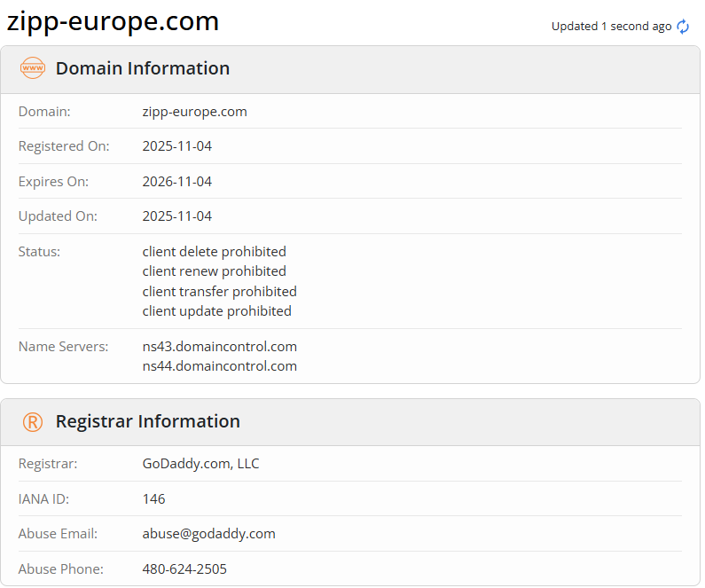Click the client renew prohibited status
The image size is (705, 588).
[x=214, y=271]
